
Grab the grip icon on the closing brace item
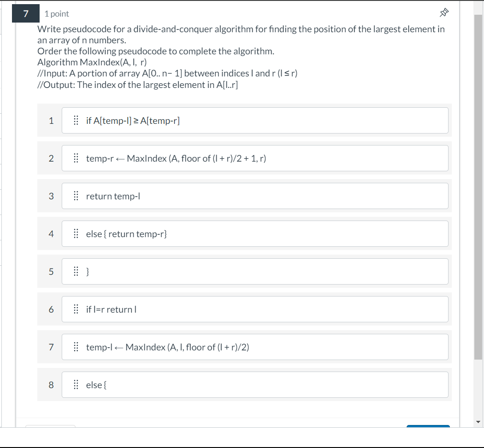(76, 271)
